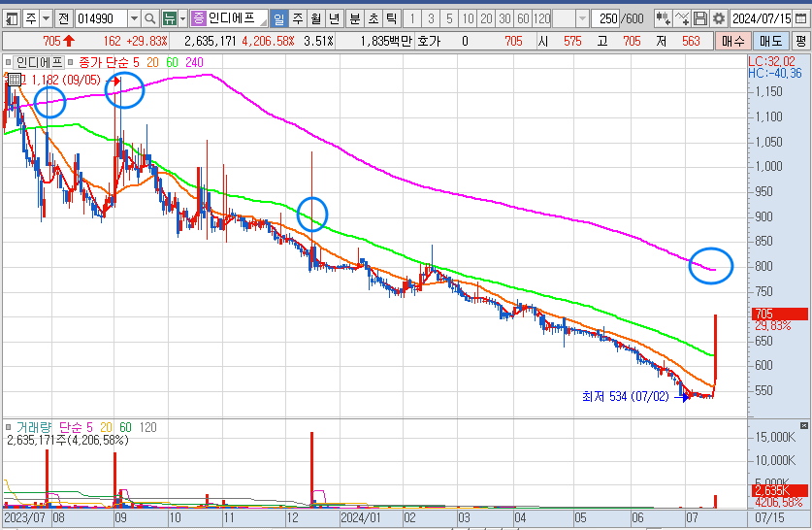Expand the stock code history dropdown
Viewport: 812px width, 530px height.
click(134, 19)
